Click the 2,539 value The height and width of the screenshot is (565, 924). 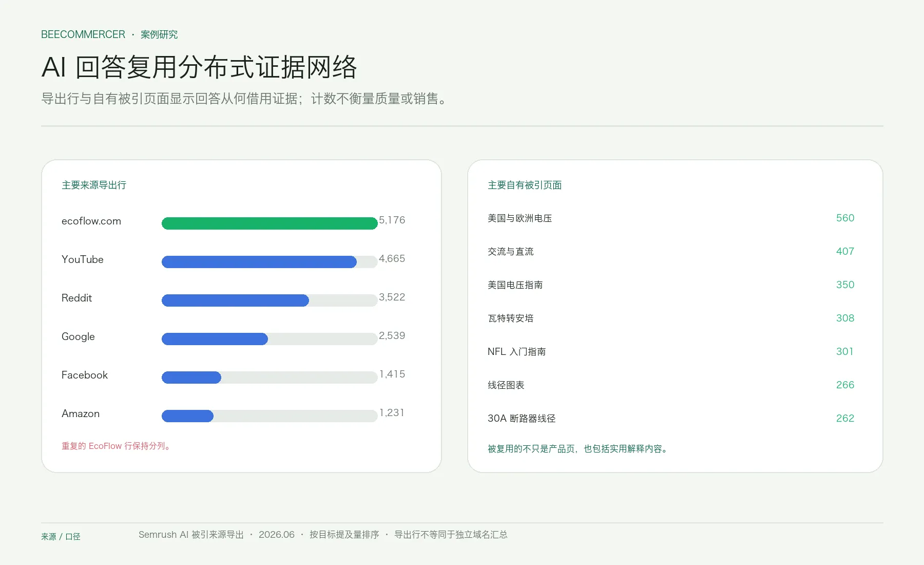pyautogui.click(x=392, y=335)
